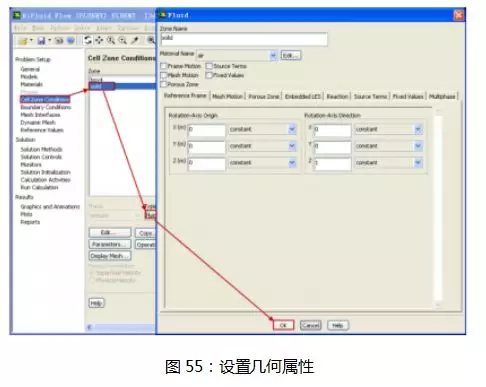Select Solution Methods tree item
This screenshot has height=387, width=486.
pyautogui.click(x=41, y=149)
